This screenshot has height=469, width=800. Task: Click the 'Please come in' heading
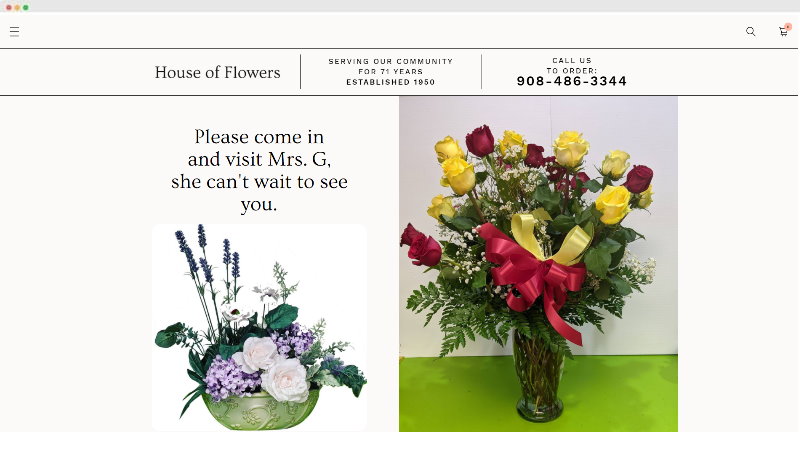coord(259,137)
